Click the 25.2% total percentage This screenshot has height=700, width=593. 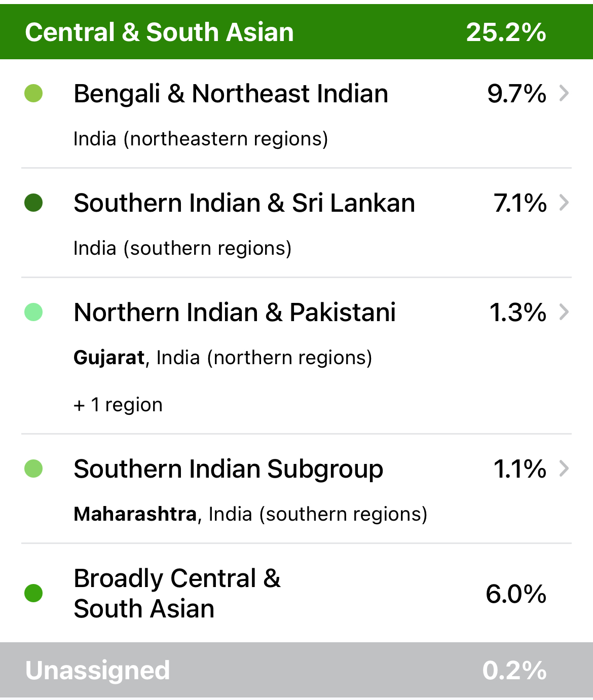(506, 32)
